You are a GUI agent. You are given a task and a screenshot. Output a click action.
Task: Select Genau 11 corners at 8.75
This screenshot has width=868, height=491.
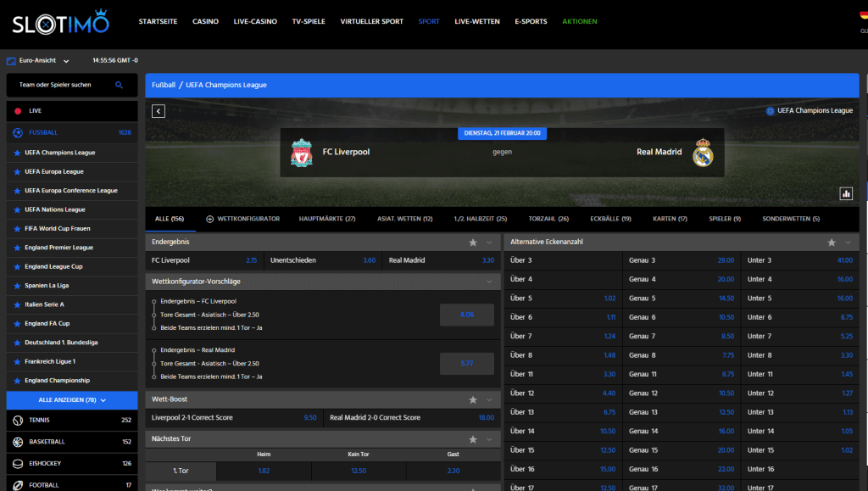(682, 375)
